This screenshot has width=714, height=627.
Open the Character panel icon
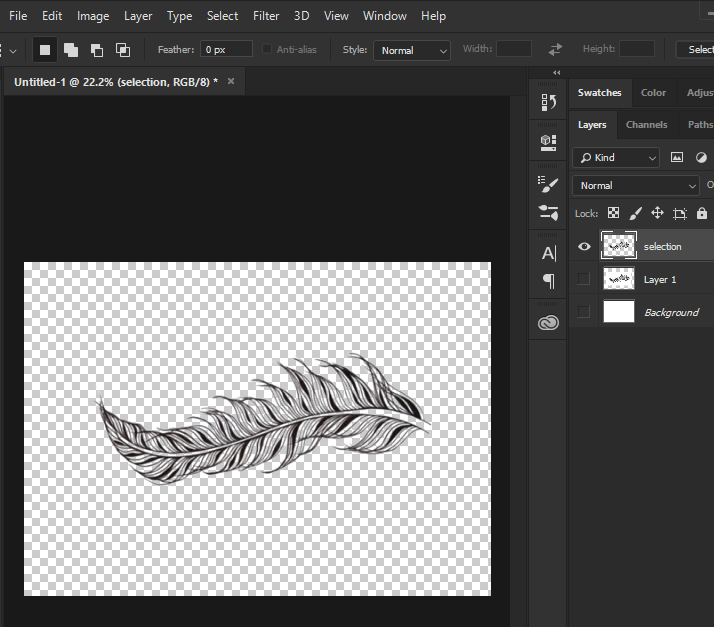point(548,253)
